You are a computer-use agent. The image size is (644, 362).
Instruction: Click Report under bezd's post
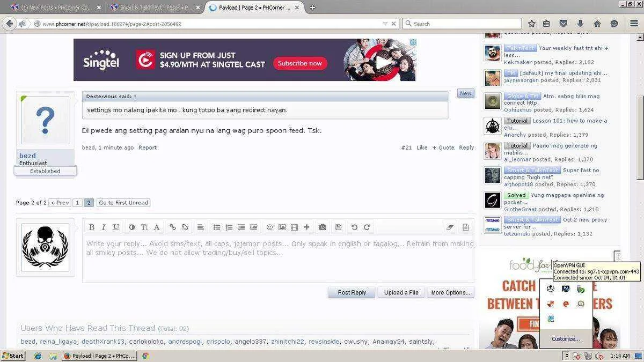tap(148, 147)
